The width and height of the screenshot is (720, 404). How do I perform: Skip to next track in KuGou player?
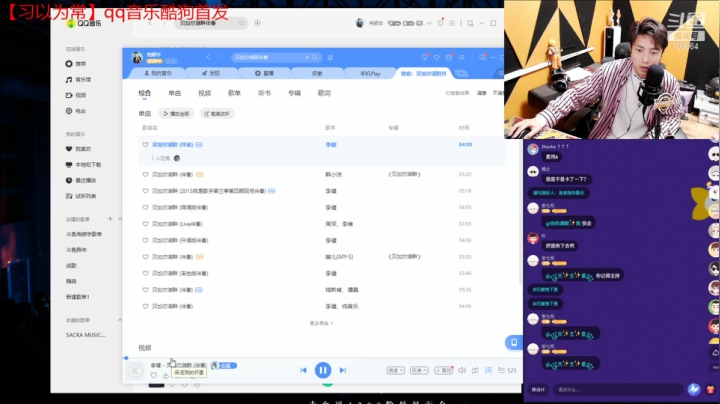(343, 370)
